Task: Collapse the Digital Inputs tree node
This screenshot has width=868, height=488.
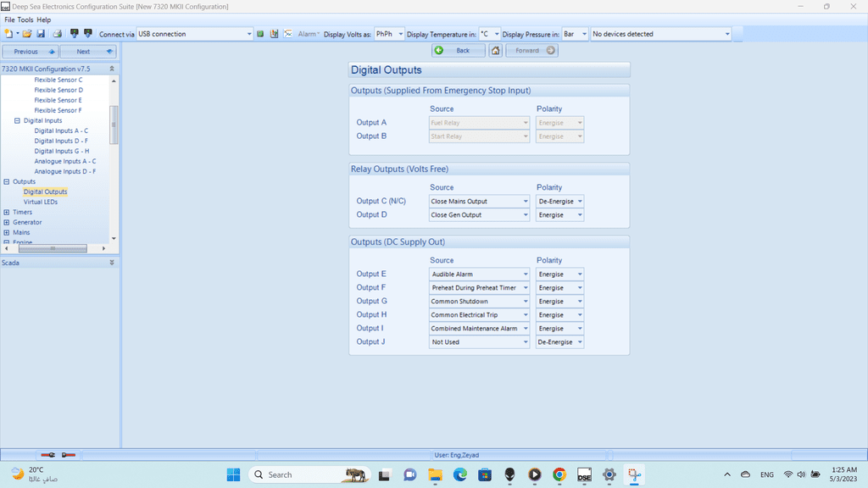Action: pos(17,120)
